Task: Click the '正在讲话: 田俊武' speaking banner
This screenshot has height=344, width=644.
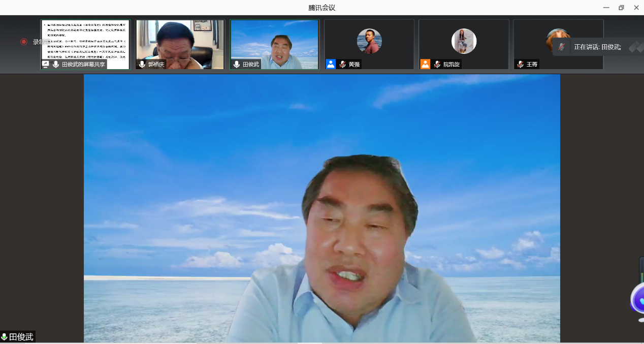Action: [597, 47]
